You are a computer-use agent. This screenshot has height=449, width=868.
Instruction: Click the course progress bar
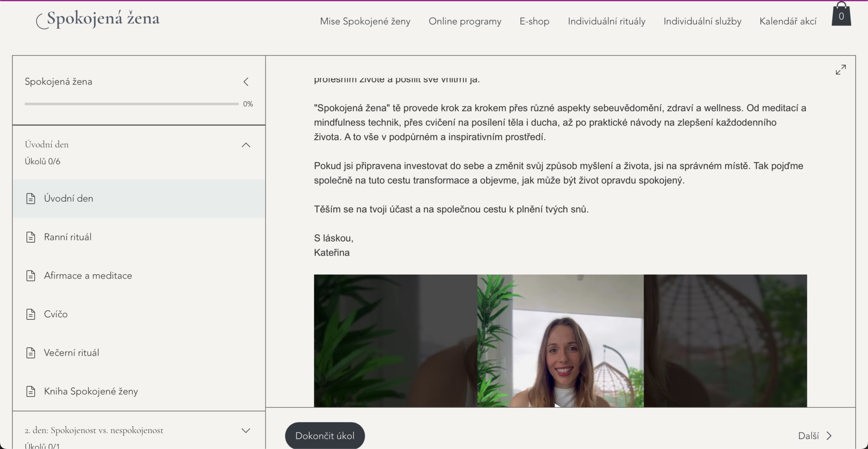click(132, 104)
